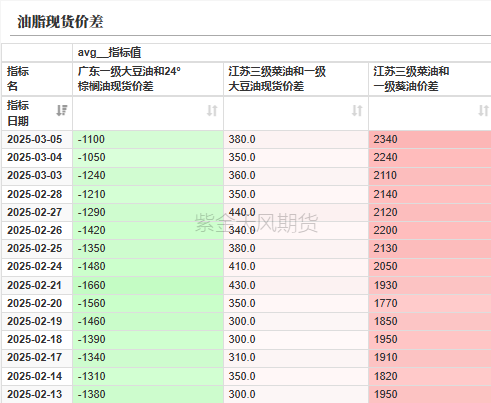Click value -1340 for 2025-02-17

91,357
